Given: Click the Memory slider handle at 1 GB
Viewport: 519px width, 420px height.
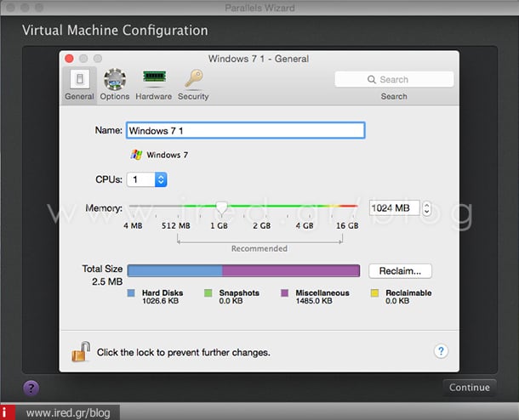Looking at the screenshot, I should tap(221, 207).
